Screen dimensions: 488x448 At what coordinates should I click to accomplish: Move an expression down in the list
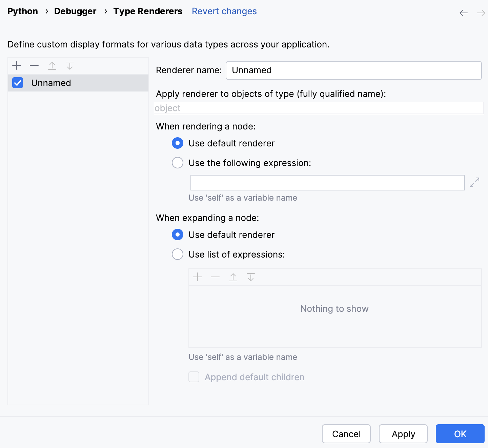tap(251, 277)
